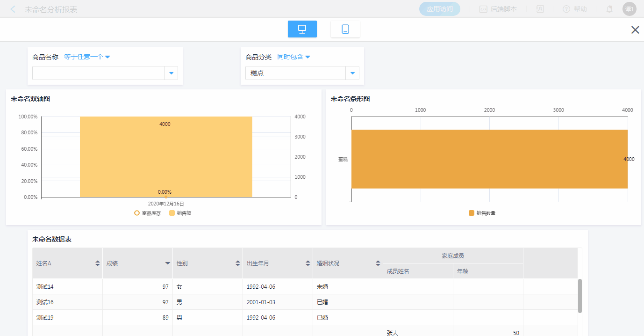The width and height of the screenshot is (644, 336).
Task: Toggle 商品库存 legend series
Action: 147,213
